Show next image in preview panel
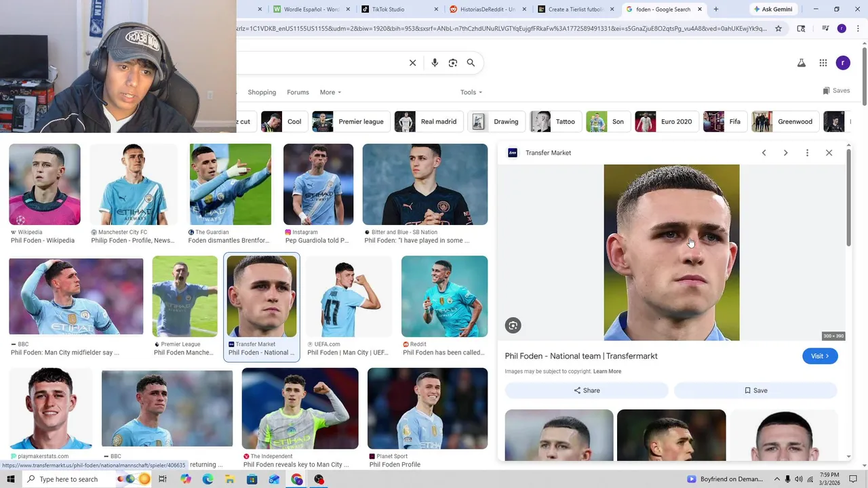This screenshot has width=868, height=488. point(785,153)
